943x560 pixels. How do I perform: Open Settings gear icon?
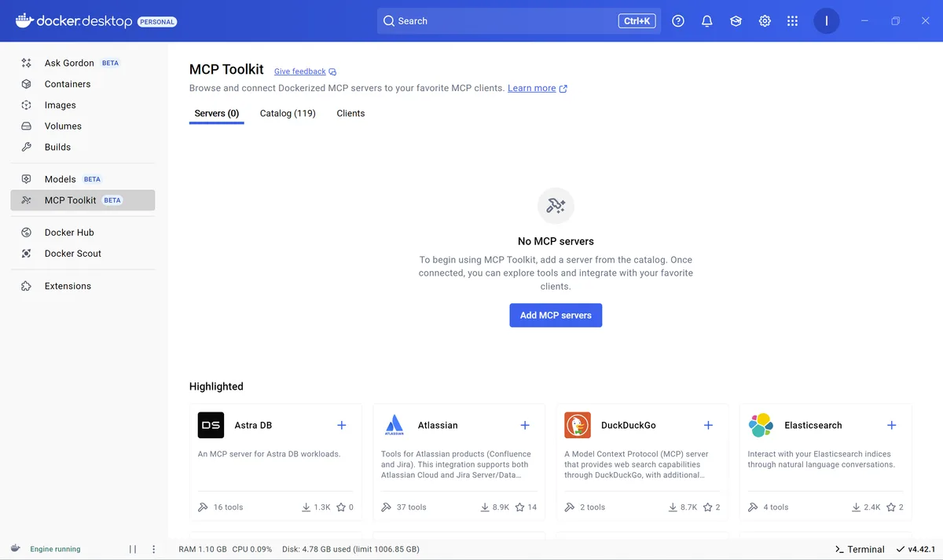coord(765,21)
